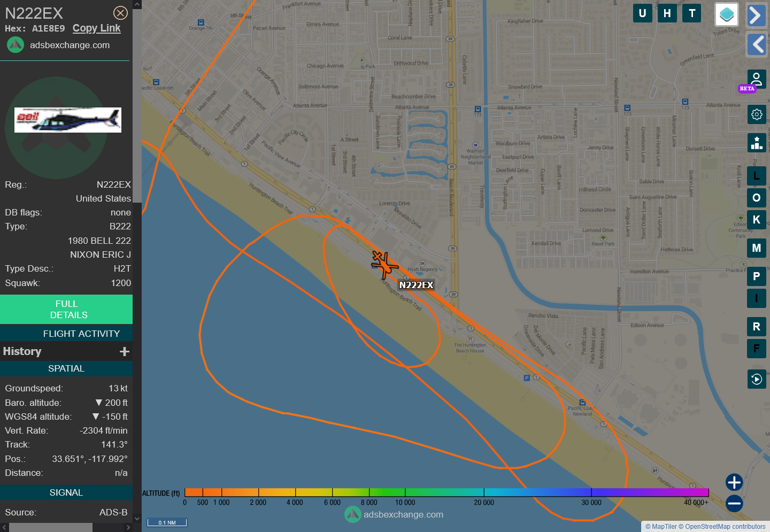Open the statistics podium icon
The height and width of the screenshot is (532, 770).
pos(756,143)
